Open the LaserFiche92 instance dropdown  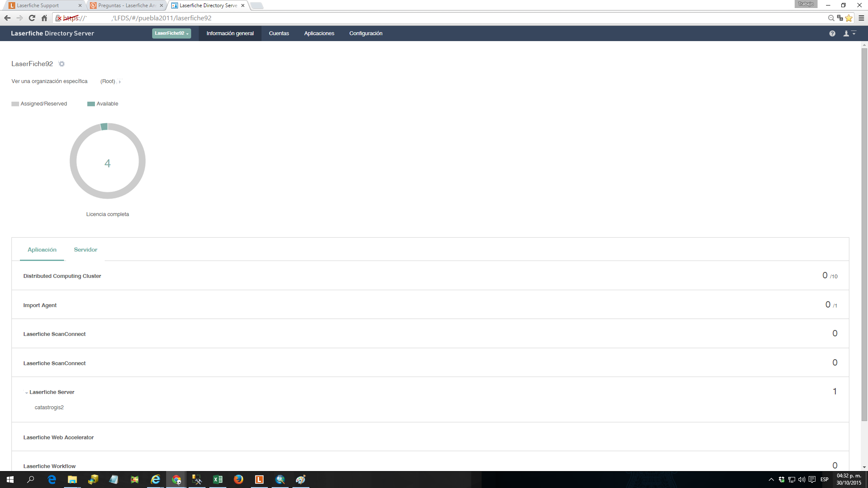(171, 33)
